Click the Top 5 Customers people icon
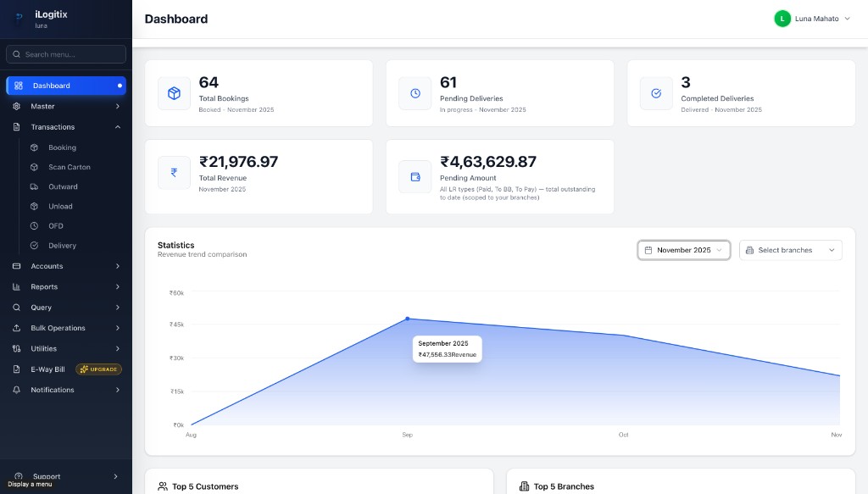Image resolution: width=868 pixels, height=494 pixels. (163, 486)
